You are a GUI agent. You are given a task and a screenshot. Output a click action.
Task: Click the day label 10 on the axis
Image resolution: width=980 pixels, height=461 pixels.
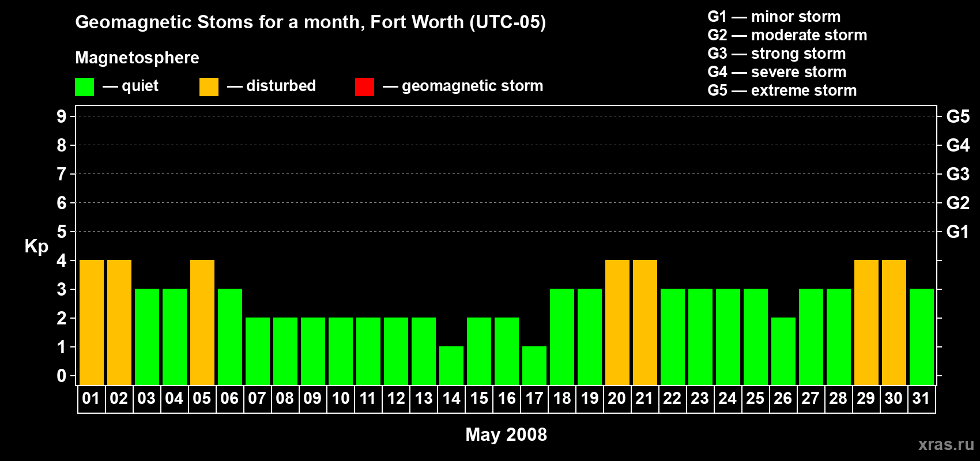pos(341,398)
